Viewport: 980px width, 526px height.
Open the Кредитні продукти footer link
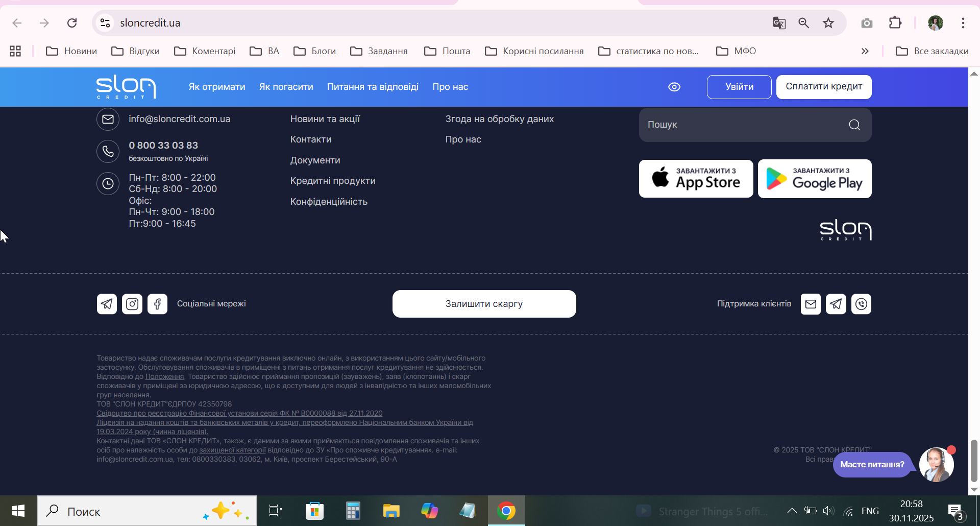(333, 181)
